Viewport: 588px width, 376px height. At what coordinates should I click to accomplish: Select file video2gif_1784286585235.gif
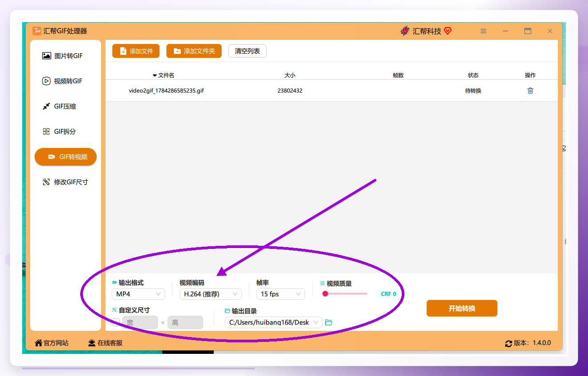(166, 91)
